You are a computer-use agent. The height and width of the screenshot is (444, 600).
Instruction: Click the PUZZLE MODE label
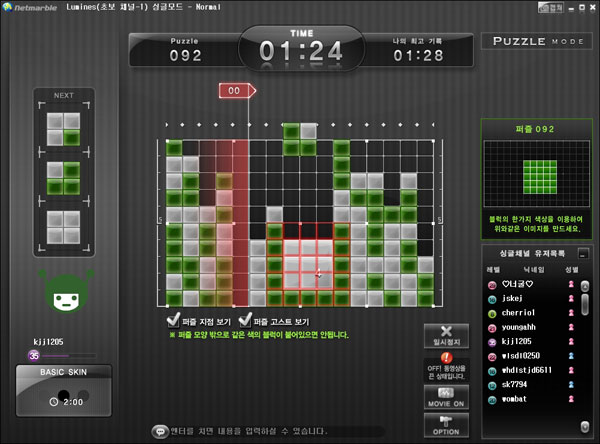[536, 42]
